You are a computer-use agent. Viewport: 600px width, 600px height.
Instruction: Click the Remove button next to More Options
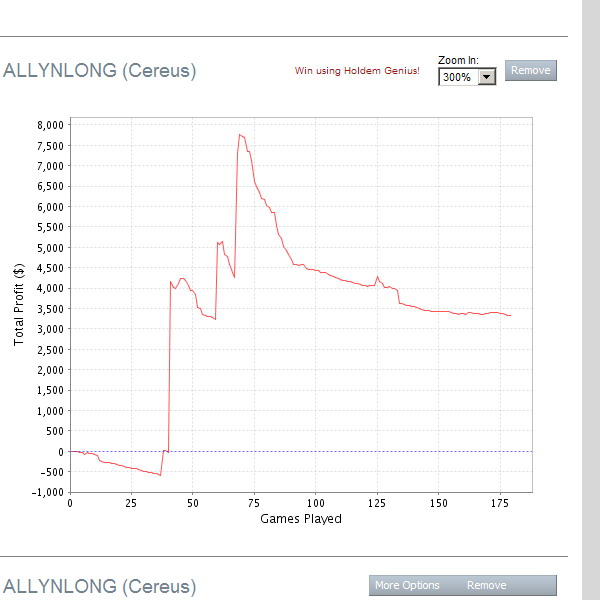pos(487,585)
